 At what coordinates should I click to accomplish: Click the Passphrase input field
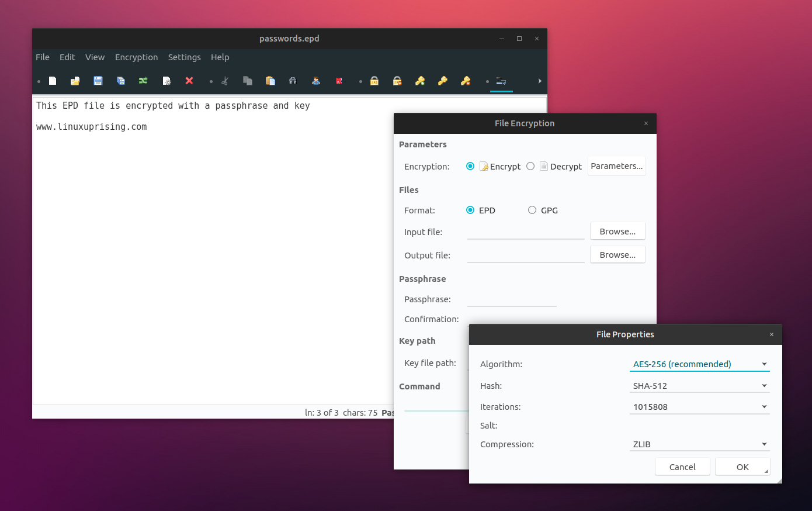point(512,299)
